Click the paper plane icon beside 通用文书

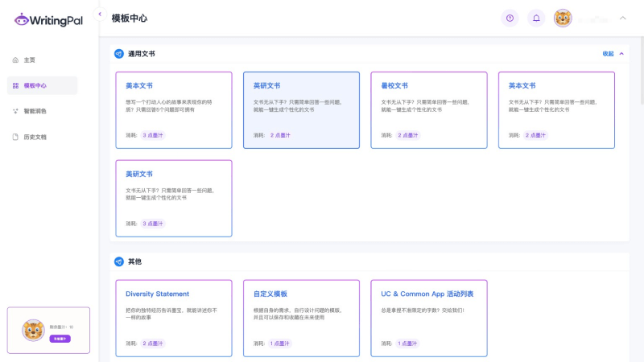click(x=119, y=54)
